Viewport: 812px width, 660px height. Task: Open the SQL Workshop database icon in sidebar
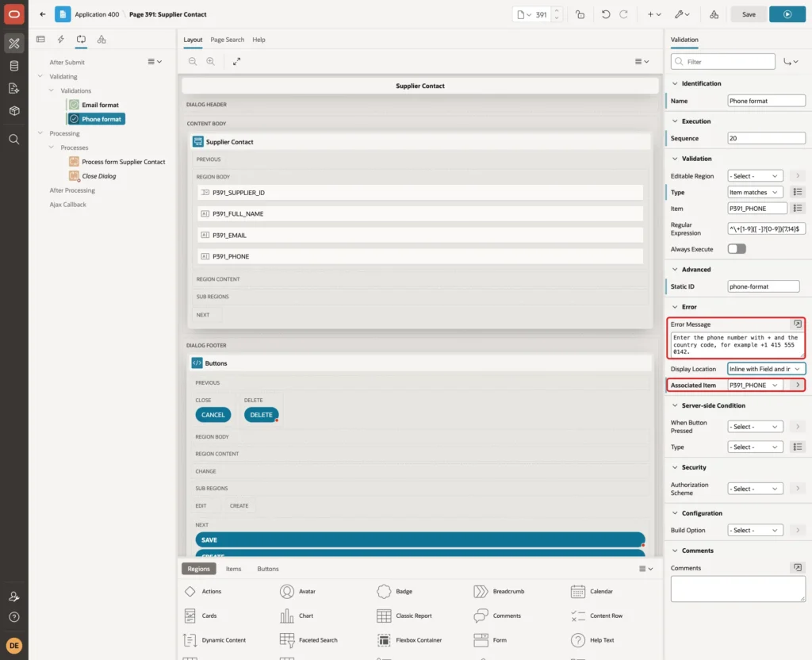14,66
